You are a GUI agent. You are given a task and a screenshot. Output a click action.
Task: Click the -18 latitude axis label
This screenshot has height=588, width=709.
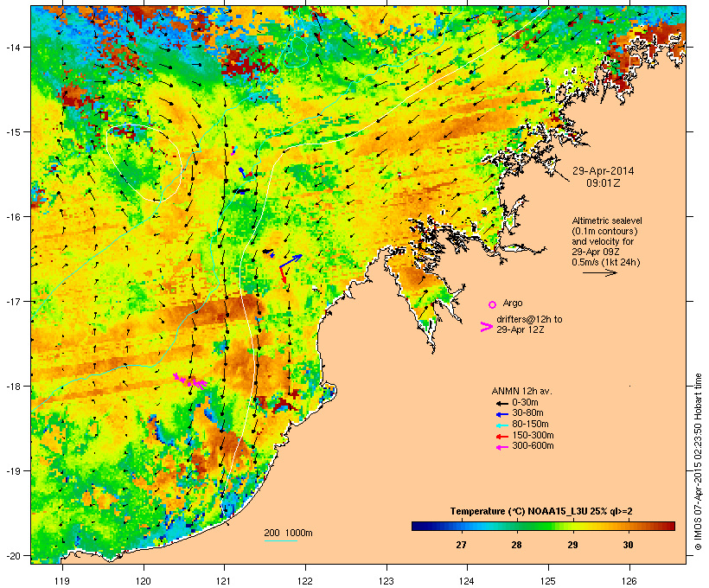pos(12,387)
